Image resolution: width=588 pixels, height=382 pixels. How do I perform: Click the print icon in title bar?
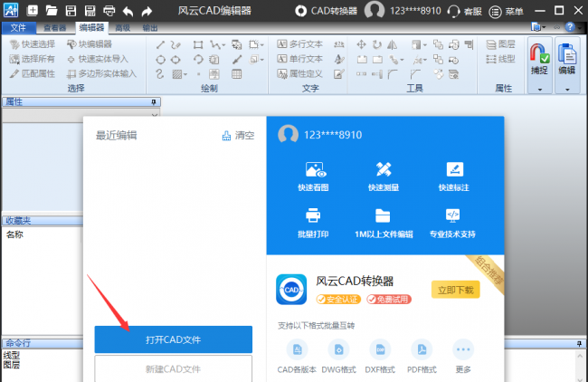tap(109, 11)
